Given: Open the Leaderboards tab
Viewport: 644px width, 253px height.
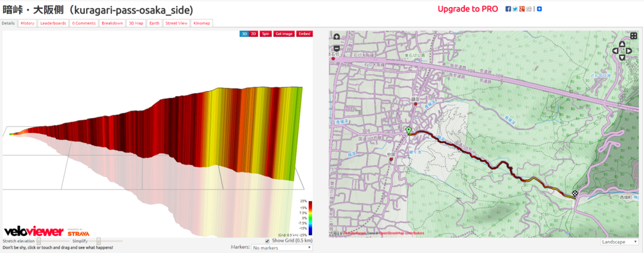Looking at the screenshot, I should click(53, 23).
